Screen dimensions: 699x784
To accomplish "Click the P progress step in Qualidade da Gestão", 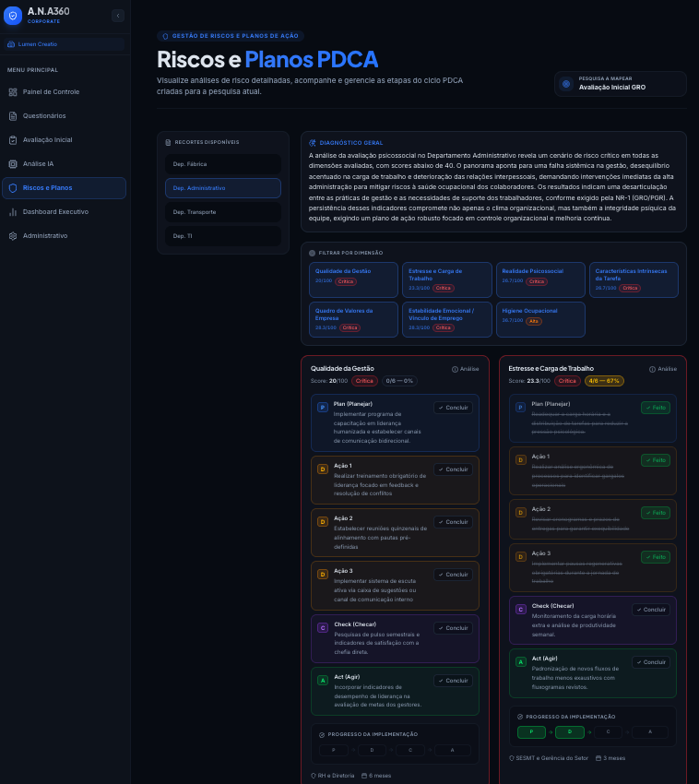I will coord(334,750).
